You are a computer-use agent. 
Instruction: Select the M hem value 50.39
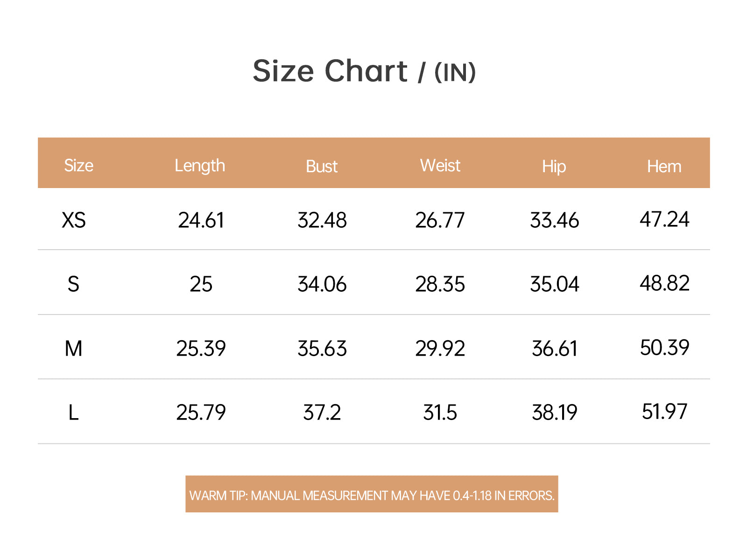[x=664, y=348]
